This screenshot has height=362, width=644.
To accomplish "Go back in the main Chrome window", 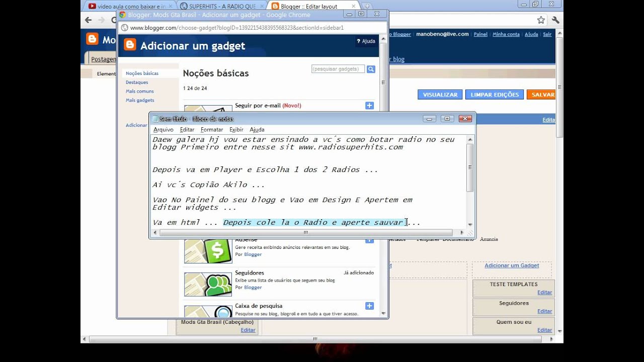I will pos(88,21).
